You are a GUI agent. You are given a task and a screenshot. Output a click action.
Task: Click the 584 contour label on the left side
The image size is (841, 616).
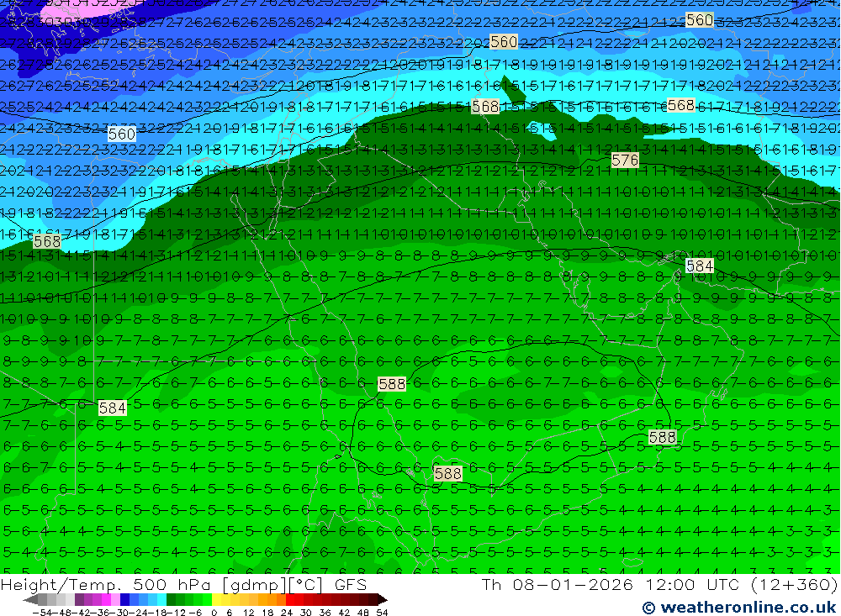click(112, 408)
